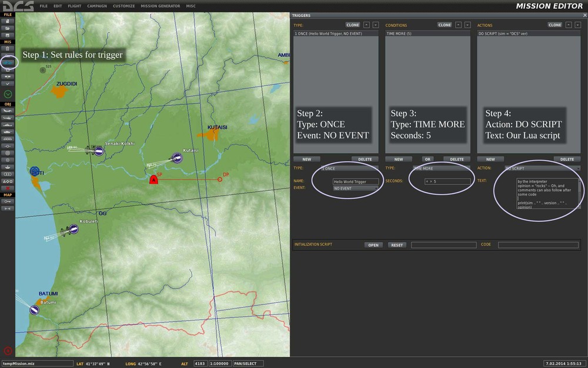Viewport: 588px width, 368px height.
Task: Move condition up in the CONDITIONS list
Action: click(x=458, y=25)
